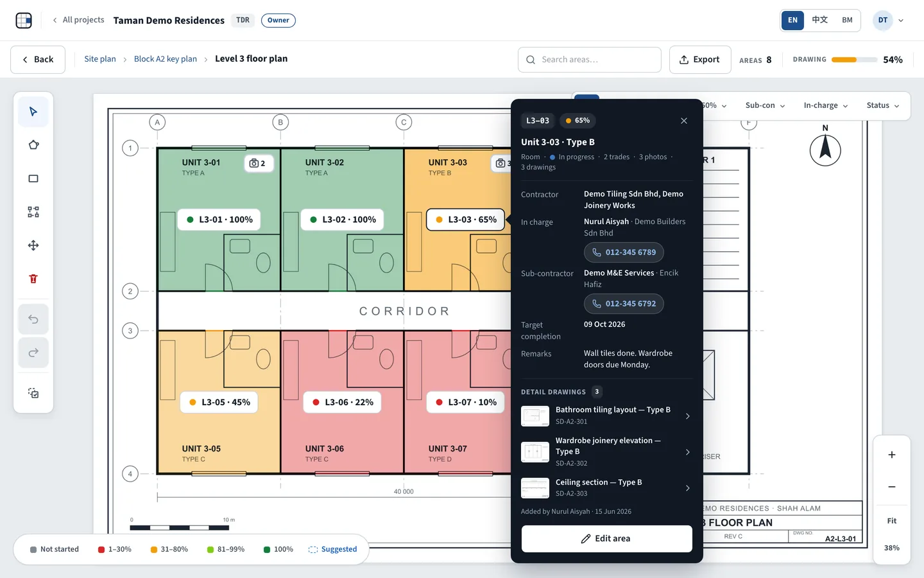Click the Back button

click(x=38, y=60)
